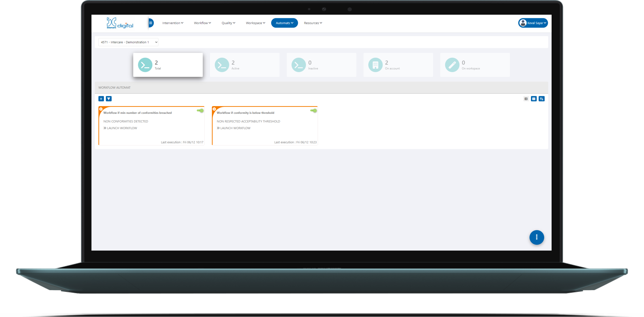Disable 'conformity is below threshold' automat toggle

[x=314, y=111]
